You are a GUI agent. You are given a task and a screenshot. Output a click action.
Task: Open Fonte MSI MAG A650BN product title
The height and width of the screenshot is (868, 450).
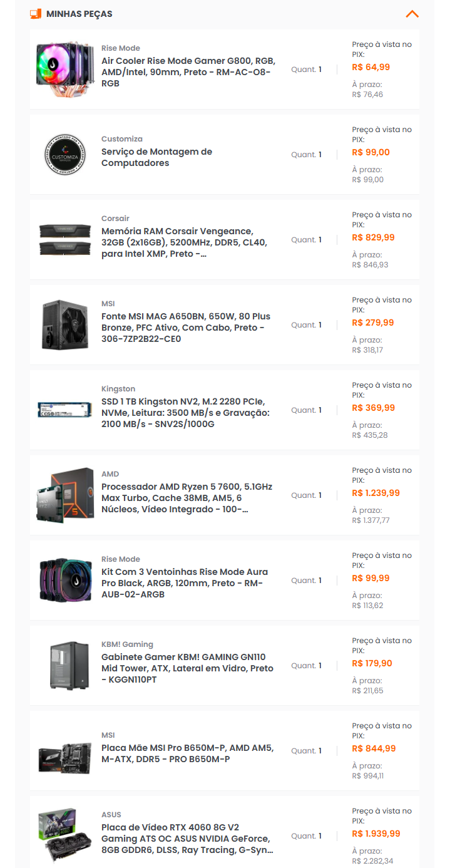click(186, 328)
